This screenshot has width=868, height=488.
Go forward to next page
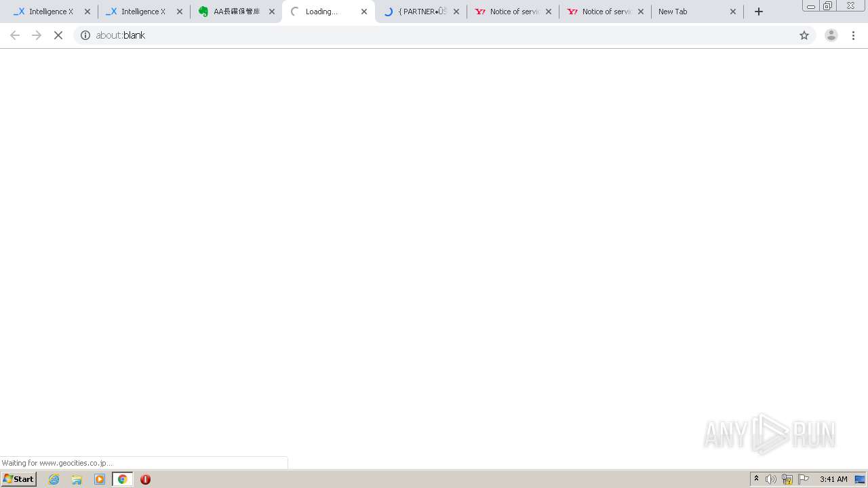37,35
